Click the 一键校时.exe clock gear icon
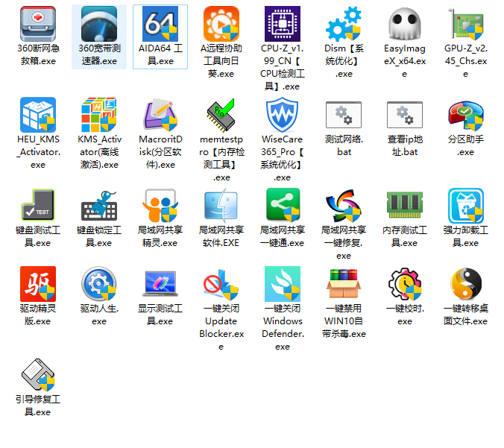Screen dimensions: 504x448 point(404,284)
